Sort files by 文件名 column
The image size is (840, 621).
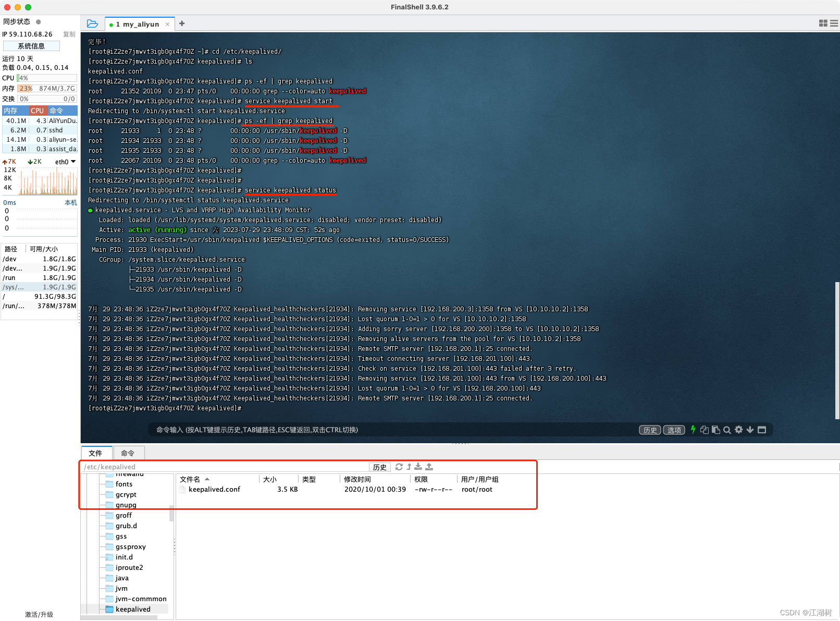pos(218,479)
